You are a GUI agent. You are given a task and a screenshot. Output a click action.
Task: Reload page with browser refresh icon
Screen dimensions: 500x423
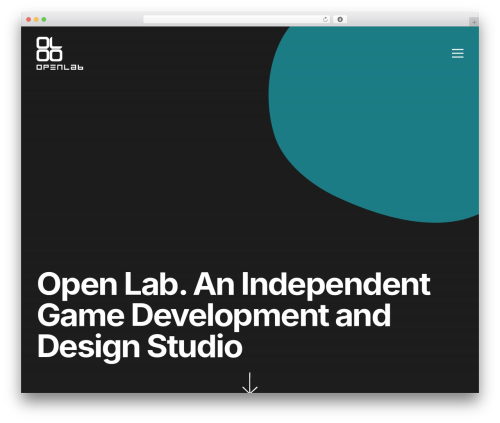tap(325, 20)
